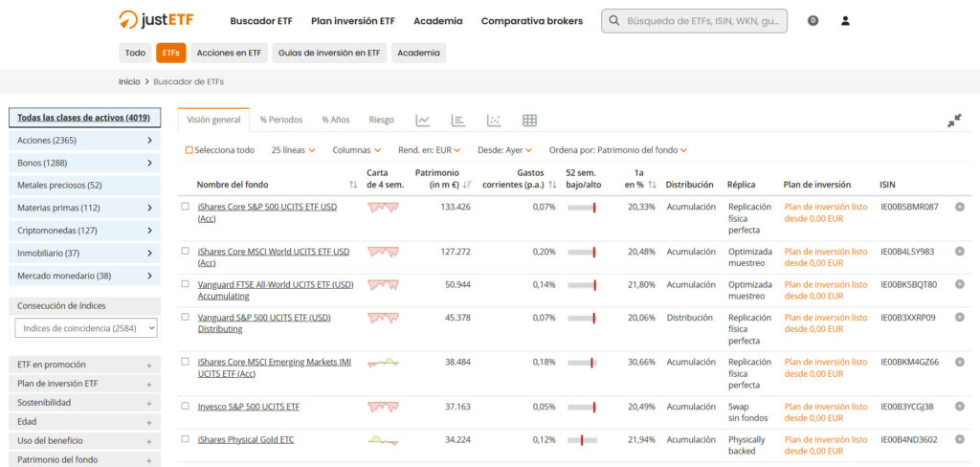Select Metales preciosos (52) category
The image size is (980, 467).
[x=84, y=186]
